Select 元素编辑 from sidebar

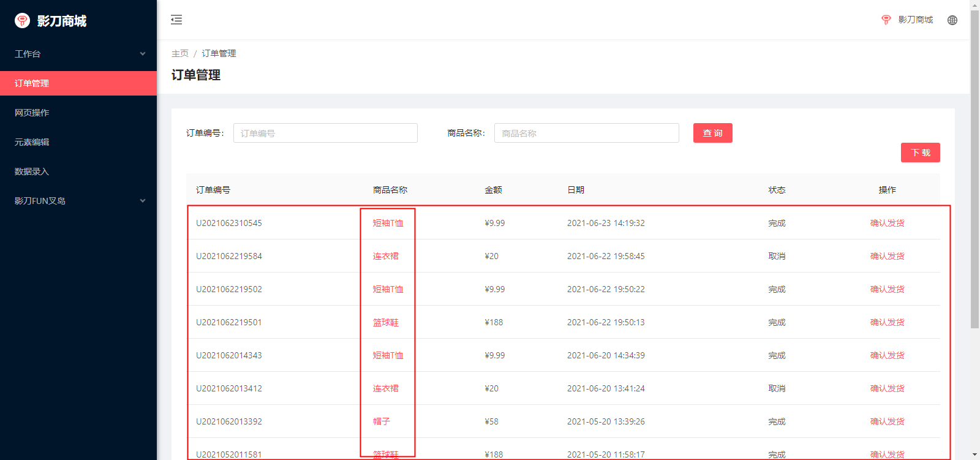[32, 142]
